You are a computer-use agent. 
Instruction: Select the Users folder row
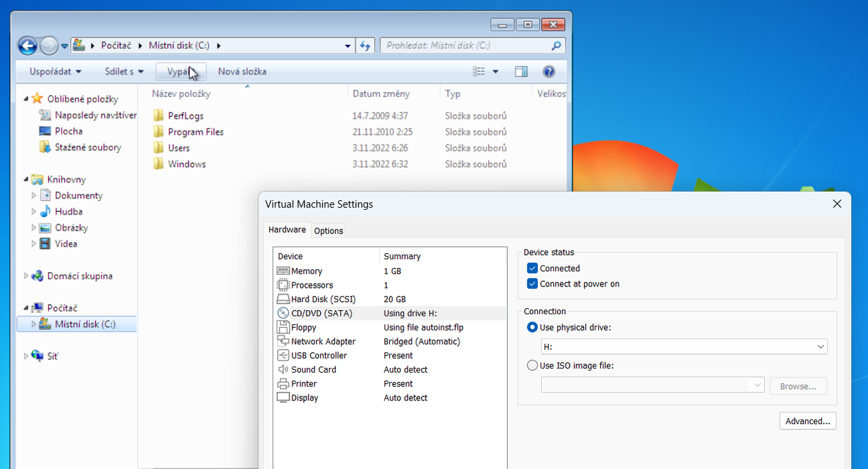click(330, 148)
